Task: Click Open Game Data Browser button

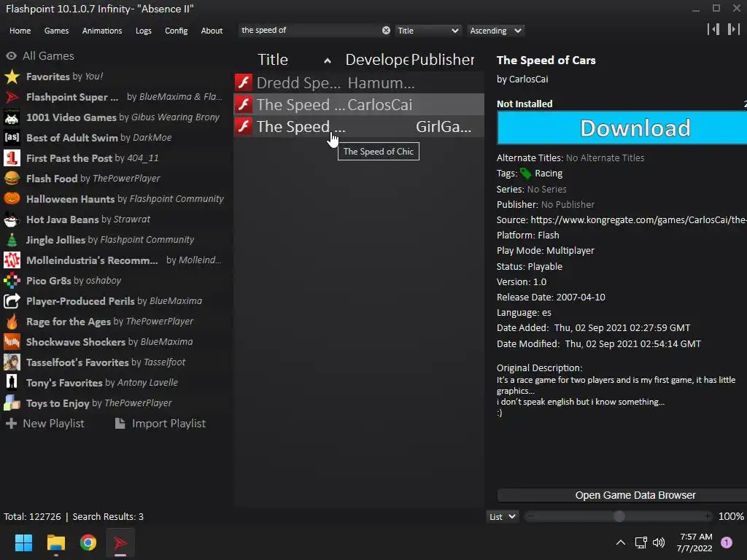Action: (622, 495)
